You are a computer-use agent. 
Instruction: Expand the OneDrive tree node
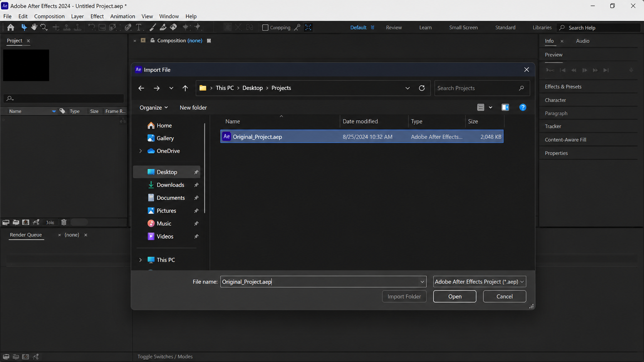point(141,151)
